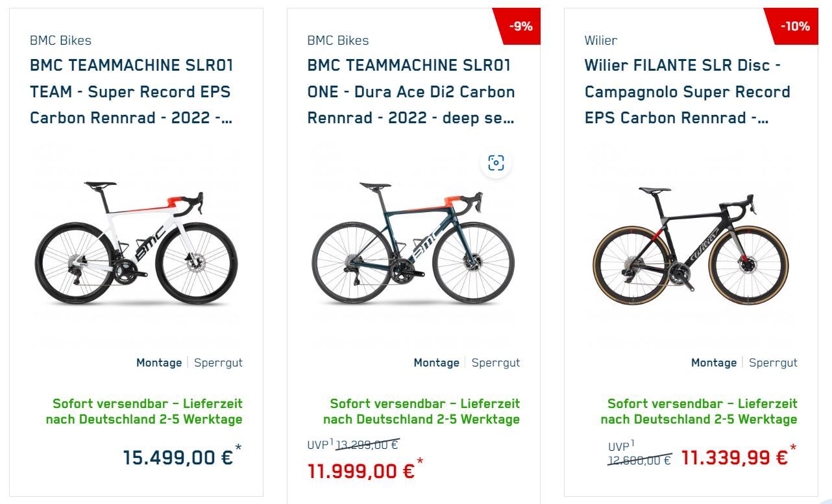Image resolution: width=832 pixels, height=504 pixels.
Task: Click the Montage label on the first card
Action: tap(158, 363)
